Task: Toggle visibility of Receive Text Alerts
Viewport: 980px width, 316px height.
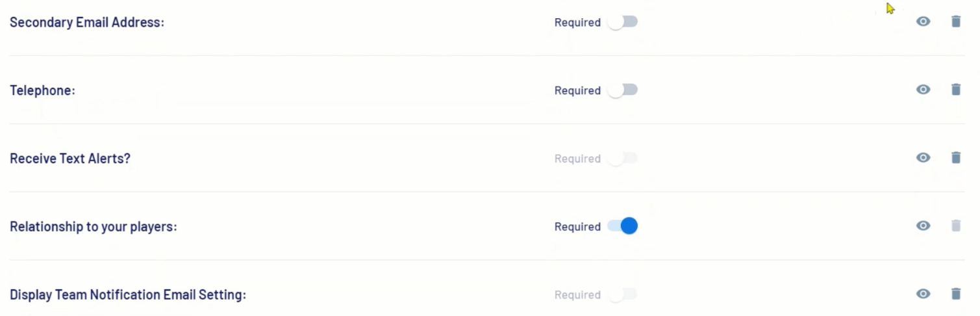Action: [923, 158]
